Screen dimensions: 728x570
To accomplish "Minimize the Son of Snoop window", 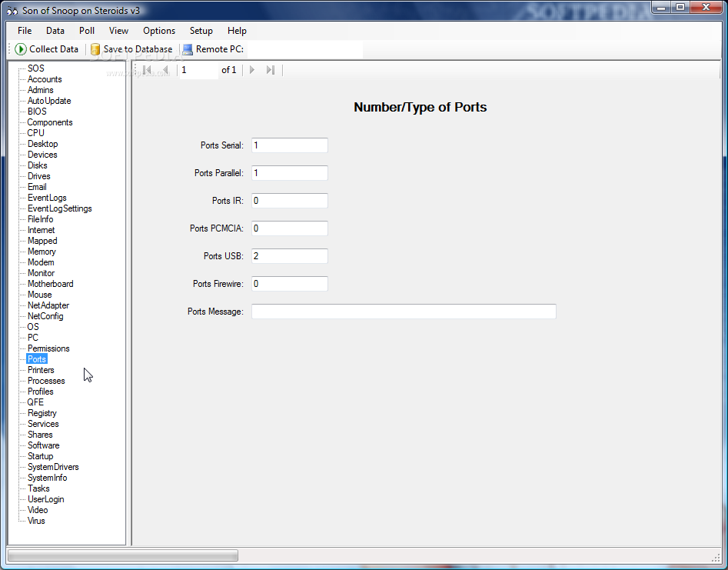I will (662, 7).
